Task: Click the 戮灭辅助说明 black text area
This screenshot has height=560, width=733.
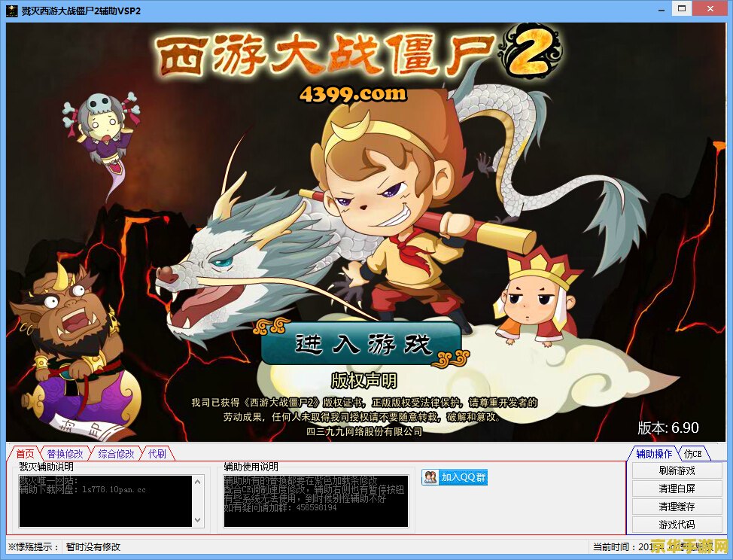Action: tap(105, 501)
